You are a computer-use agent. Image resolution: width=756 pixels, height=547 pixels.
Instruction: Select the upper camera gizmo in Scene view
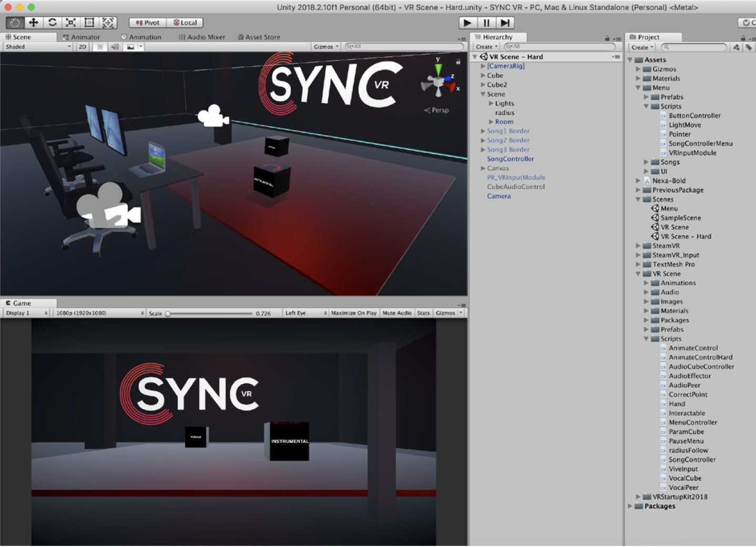[x=213, y=116]
